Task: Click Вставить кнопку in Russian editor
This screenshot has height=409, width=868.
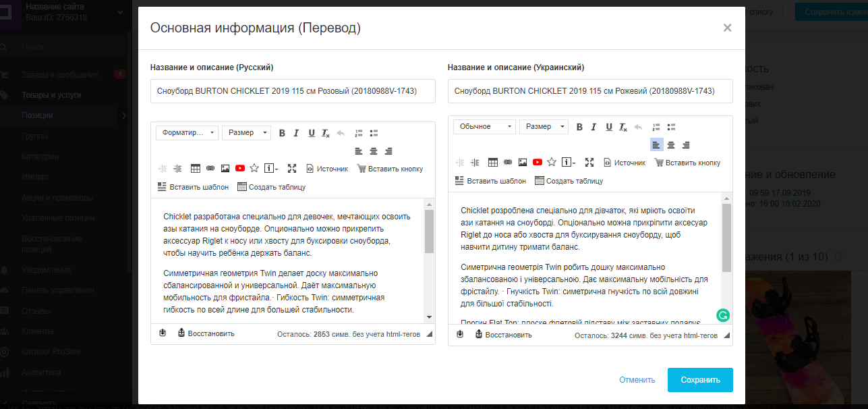Action: [390, 169]
